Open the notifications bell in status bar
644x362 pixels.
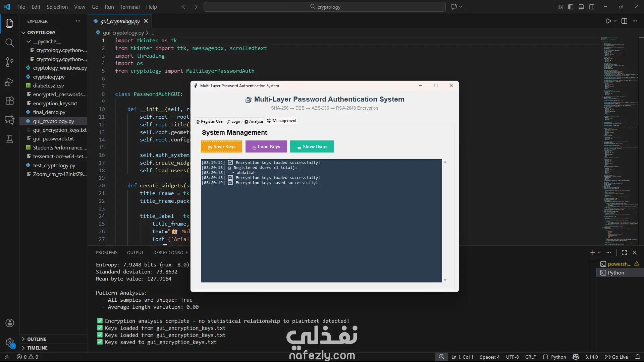coord(638,357)
